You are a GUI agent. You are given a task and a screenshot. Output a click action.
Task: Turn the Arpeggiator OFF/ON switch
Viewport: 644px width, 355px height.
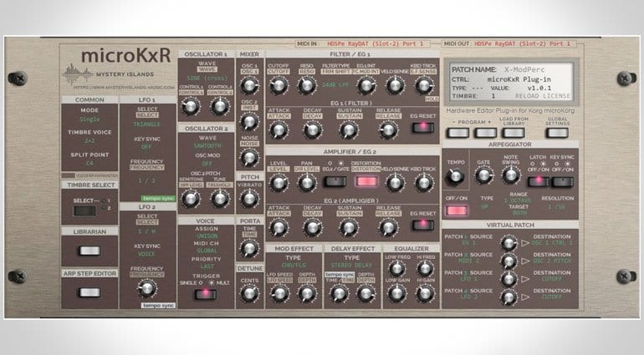(457, 210)
